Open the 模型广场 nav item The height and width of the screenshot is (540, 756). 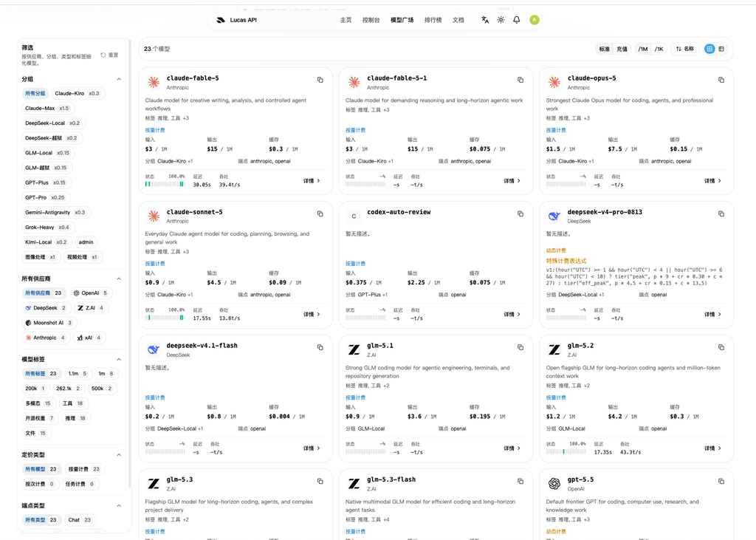tap(402, 20)
